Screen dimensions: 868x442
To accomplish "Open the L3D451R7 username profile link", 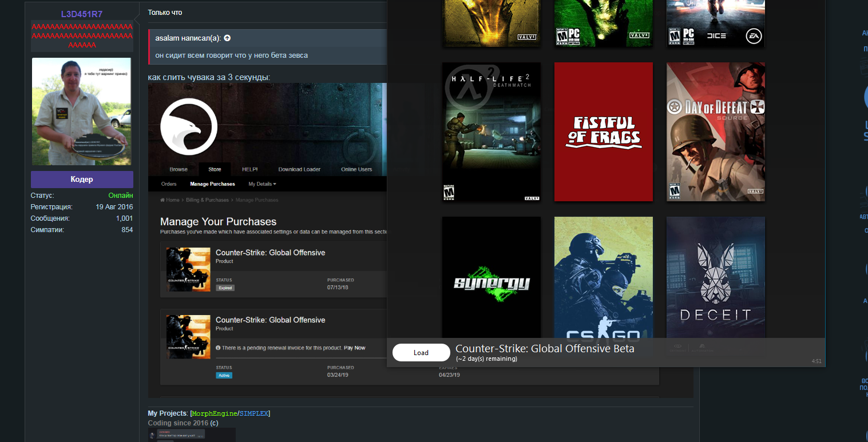I will coord(82,14).
